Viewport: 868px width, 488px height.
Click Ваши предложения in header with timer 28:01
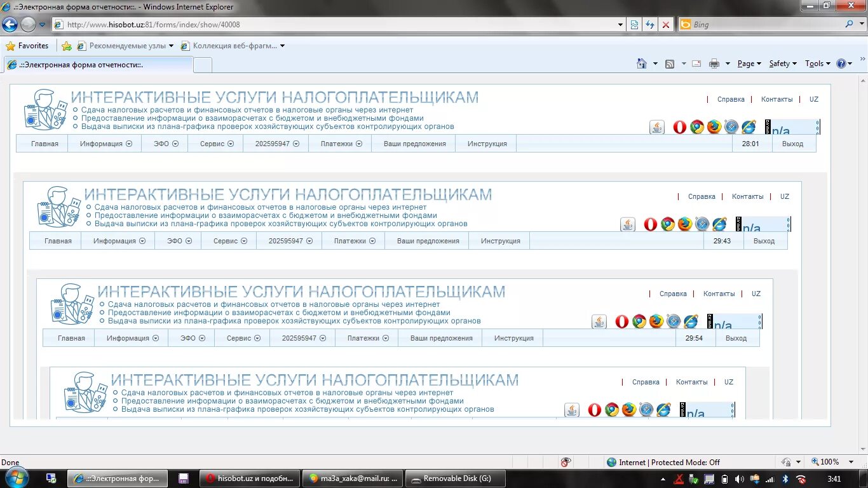click(x=415, y=144)
